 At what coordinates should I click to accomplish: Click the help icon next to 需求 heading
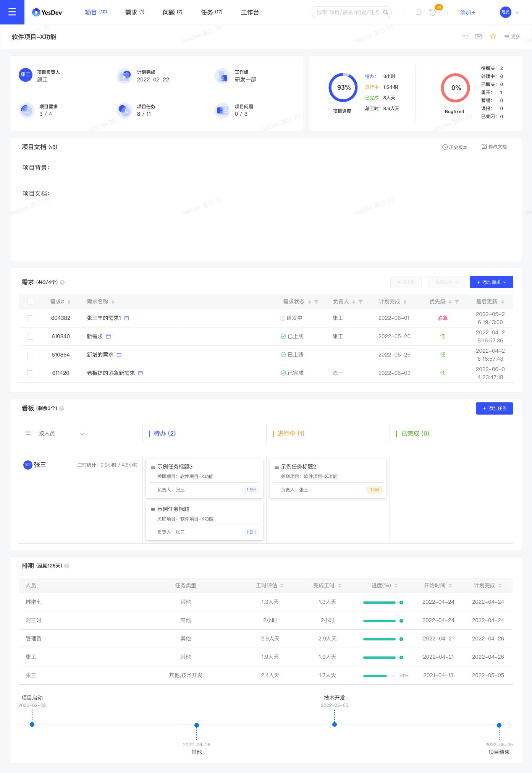click(62, 282)
